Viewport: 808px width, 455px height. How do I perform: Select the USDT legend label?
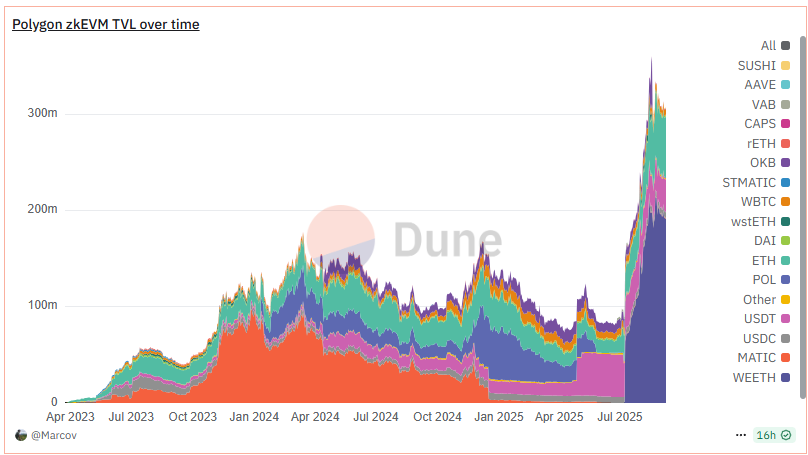pyautogui.click(x=760, y=318)
